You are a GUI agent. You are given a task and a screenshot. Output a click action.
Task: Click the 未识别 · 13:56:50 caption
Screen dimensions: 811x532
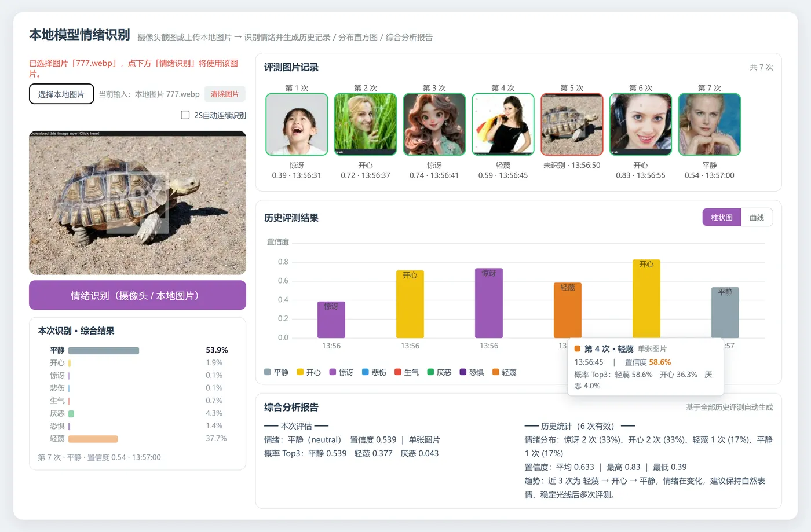(x=572, y=165)
